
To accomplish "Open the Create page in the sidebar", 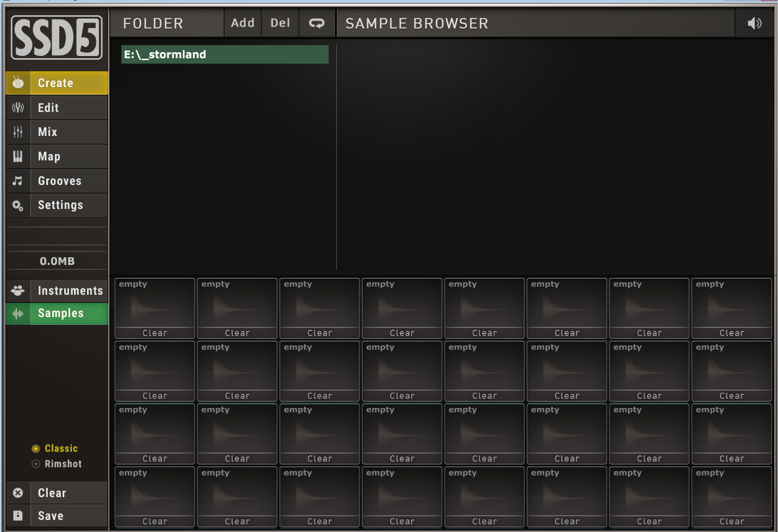I will point(57,83).
